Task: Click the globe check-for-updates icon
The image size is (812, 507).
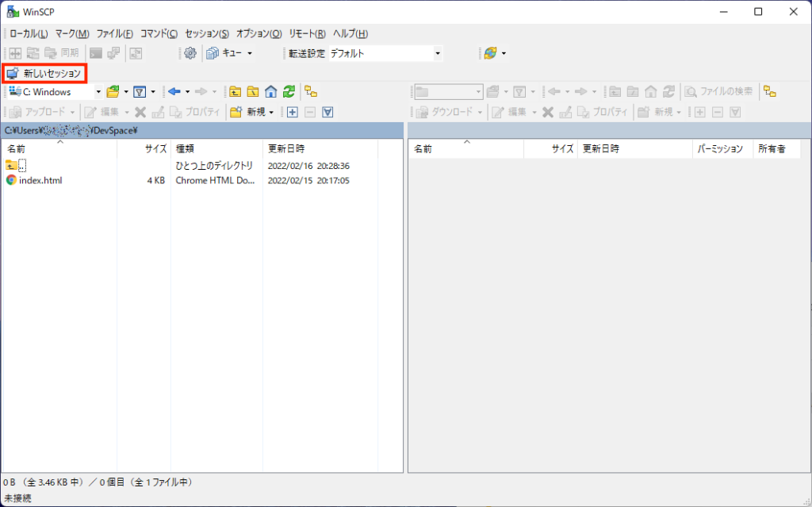Action: point(490,53)
